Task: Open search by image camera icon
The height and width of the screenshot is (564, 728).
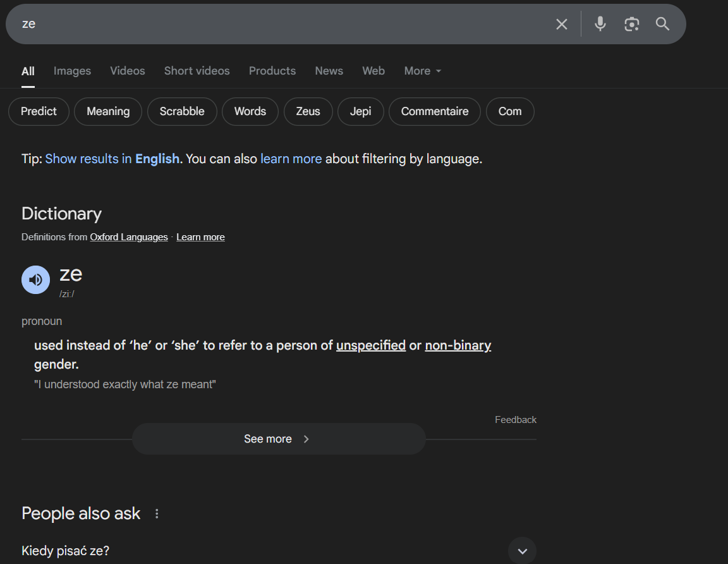Action: [x=631, y=24]
